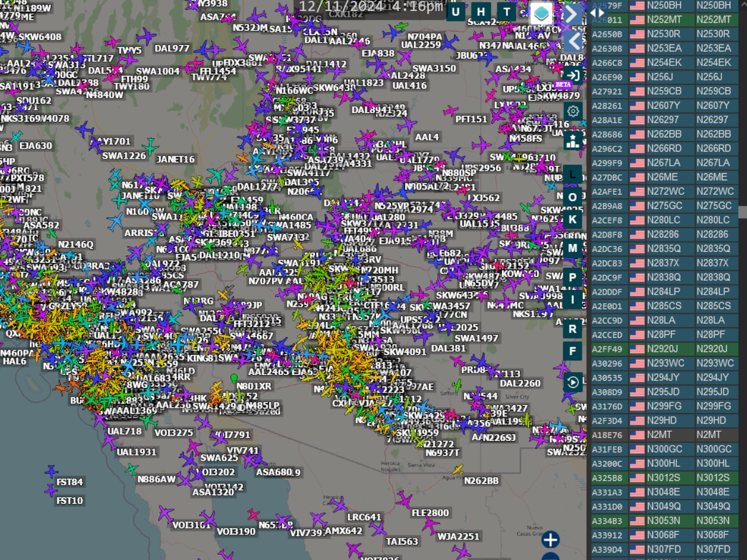747x560 pixels.
Task: Click the US flag in N299FG row
Action: click(x=637, y=406)
